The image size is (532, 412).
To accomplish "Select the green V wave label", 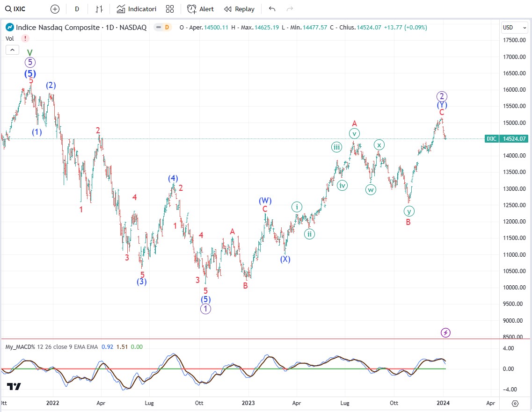I will tap(30, 52).
